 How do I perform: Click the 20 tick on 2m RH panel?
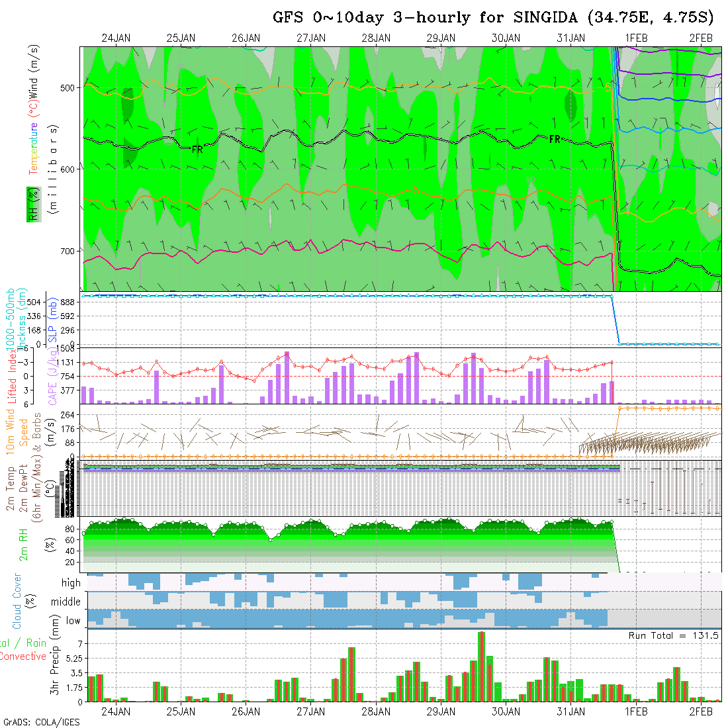pyautogui.click(x=69, y=563)
